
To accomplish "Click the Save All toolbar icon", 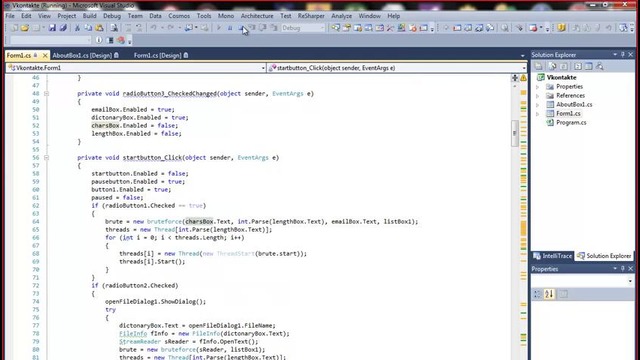I will [63, 28].
